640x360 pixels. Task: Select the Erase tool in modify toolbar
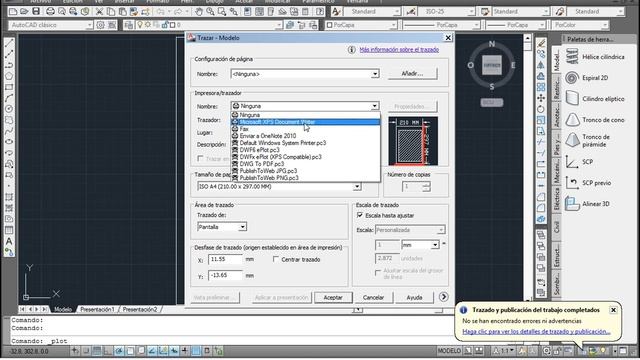pos(541,43)
